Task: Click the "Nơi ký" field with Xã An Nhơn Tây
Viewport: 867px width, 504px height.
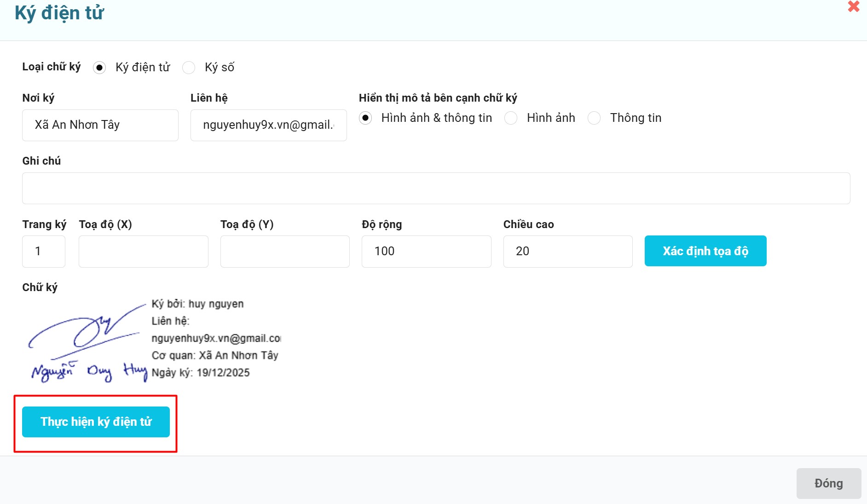Action: point(100,125)
